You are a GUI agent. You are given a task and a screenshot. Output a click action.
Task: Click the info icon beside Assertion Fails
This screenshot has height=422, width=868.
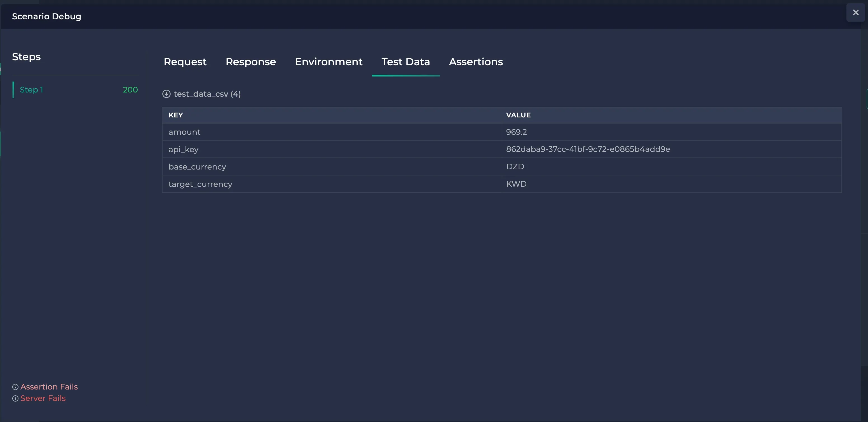[x=15, y=387]
